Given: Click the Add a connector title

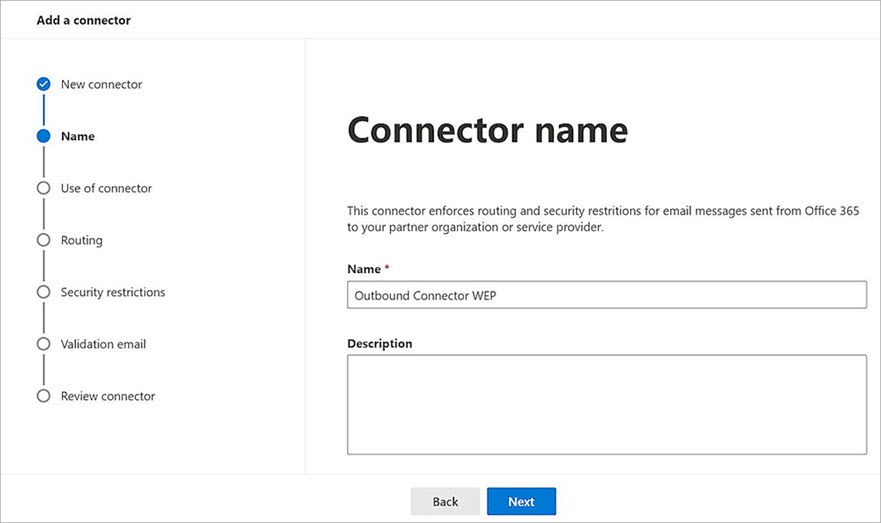Looking at the screenshot, I should click(84, 20).
